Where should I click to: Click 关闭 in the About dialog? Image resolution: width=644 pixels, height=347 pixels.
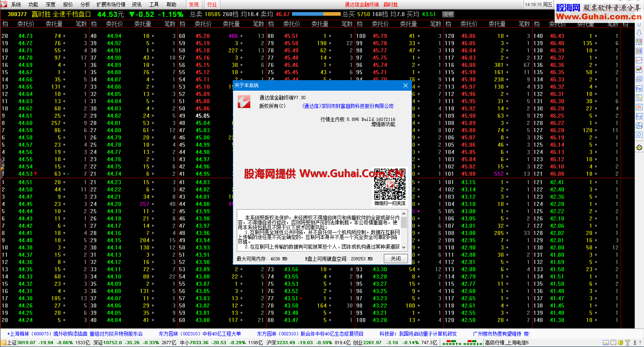[396, 258]
